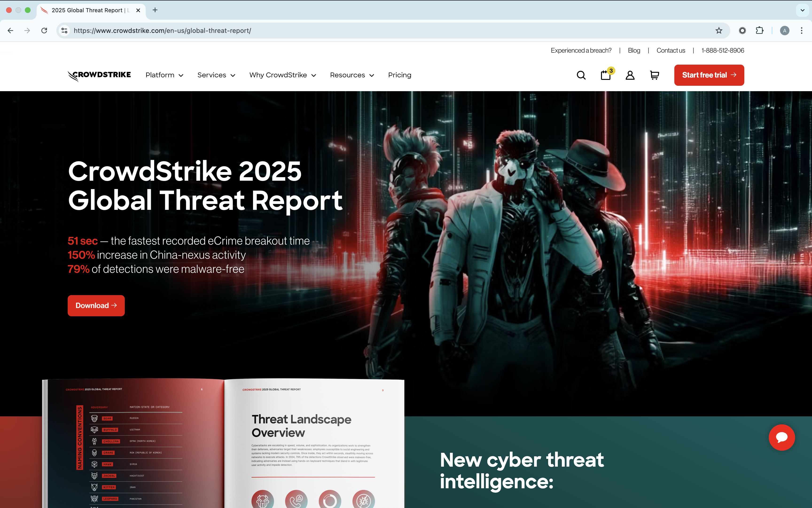The height and width of the screenshot is (508, 812).
Task: Expand the Resources dropdown menu
Action: click(x=352, y=75)
